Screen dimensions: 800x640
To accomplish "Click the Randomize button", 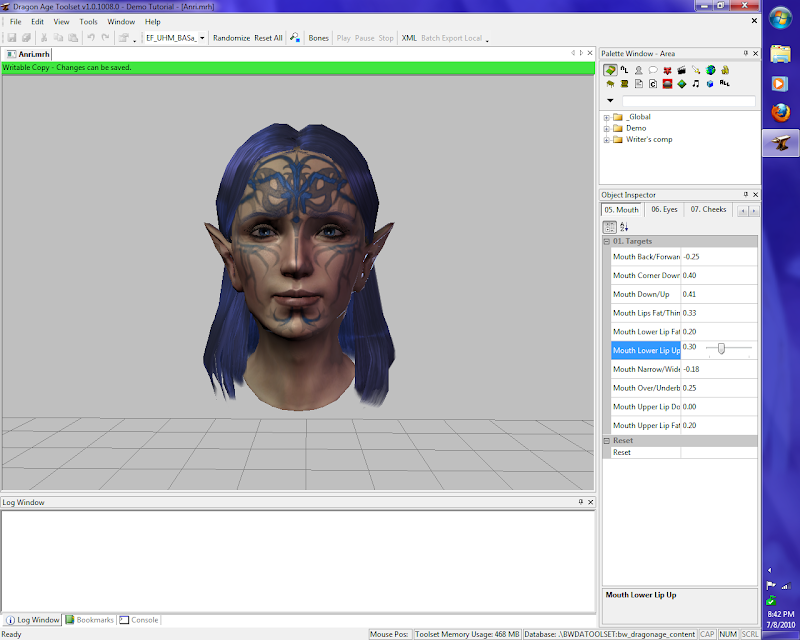I will tap(231, 38).
